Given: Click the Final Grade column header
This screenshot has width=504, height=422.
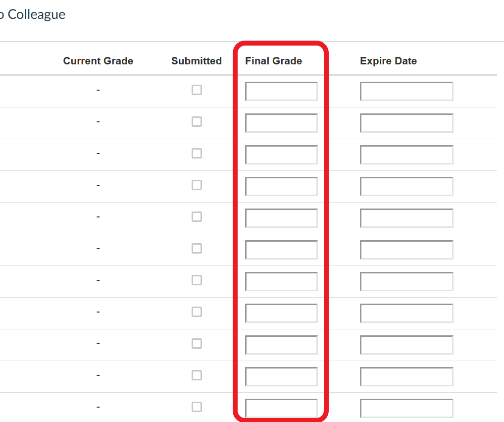Looking at the screenshot, I should coord(273,61).
